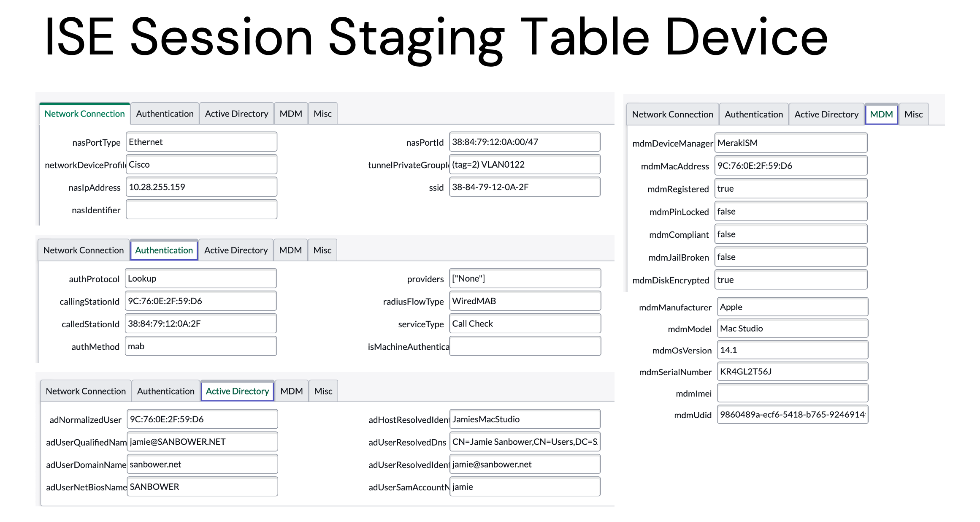Image resolution: width=980 pixels, height=522 pixels.
Task: Click mdmDeviceManager field showing MerakiSM
Action: tap(790, 143)
